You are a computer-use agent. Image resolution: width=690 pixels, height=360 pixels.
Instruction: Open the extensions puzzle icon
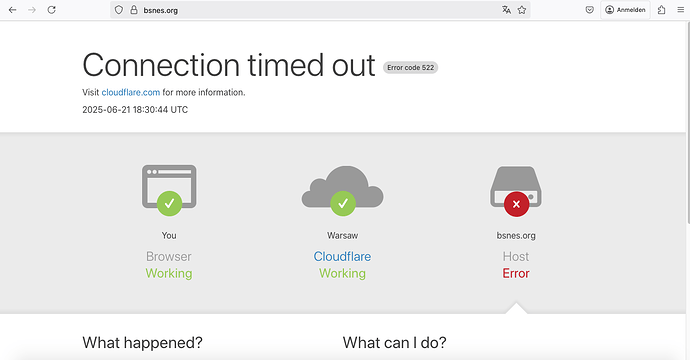(x=661, y=10)
